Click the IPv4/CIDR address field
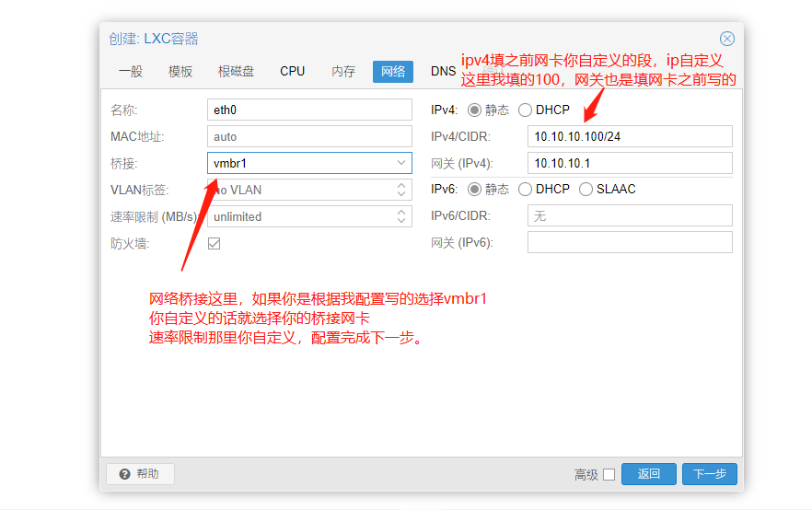The image size is (812, 510). pos(630,136)
